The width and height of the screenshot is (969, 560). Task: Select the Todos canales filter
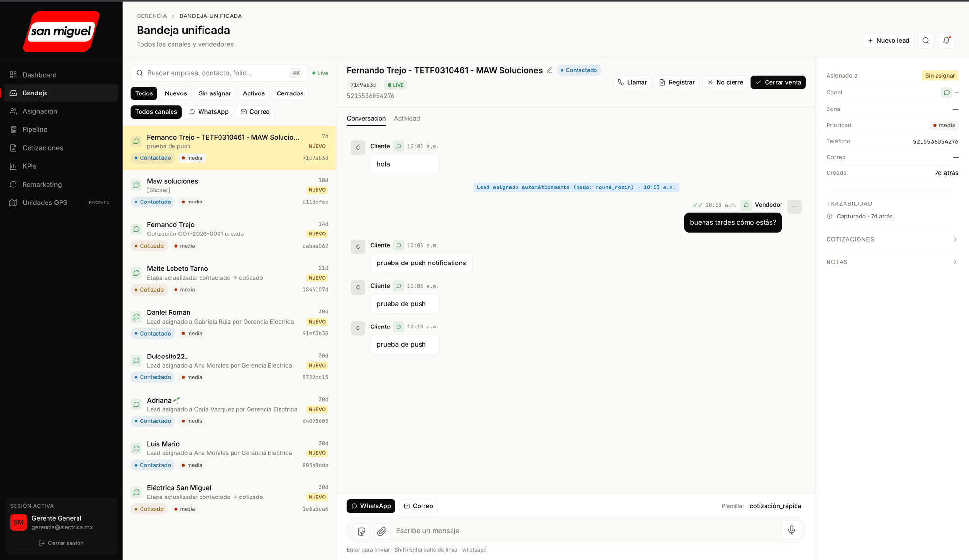pos(156,112)
